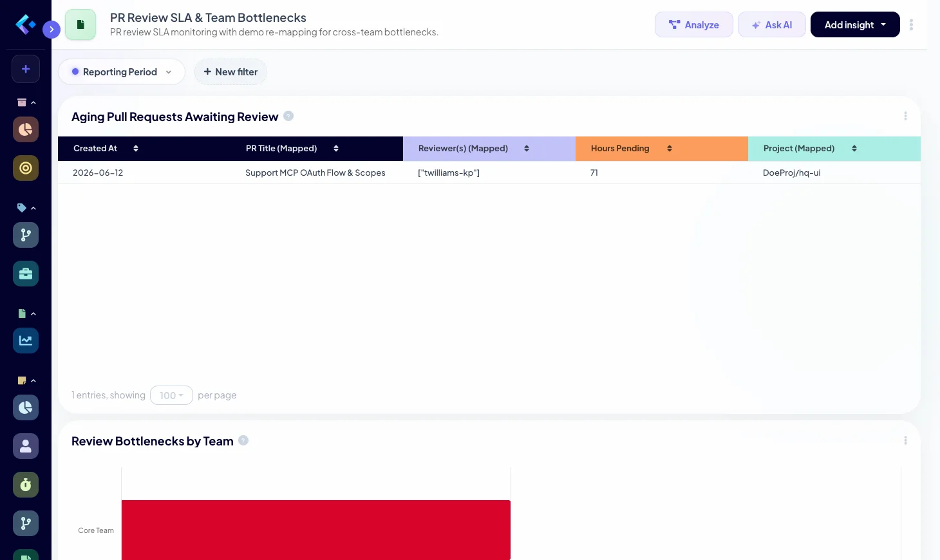Click the plus create button in sidebar
The width and height of the screenshot is (940, 560).
(26, 69)
